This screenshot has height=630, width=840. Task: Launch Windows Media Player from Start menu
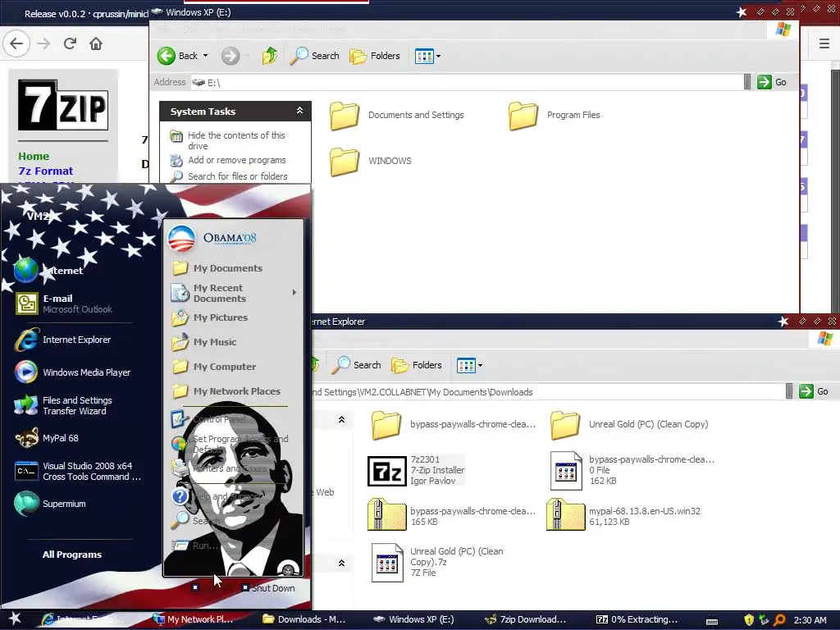coord(73,372)
